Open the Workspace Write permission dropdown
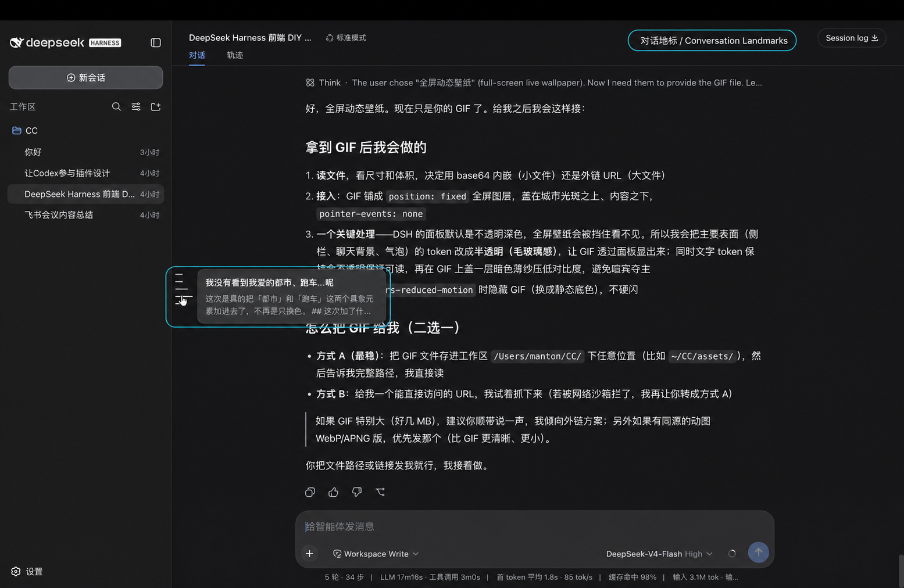The image size is (904, 588). [x=376, y=554]
